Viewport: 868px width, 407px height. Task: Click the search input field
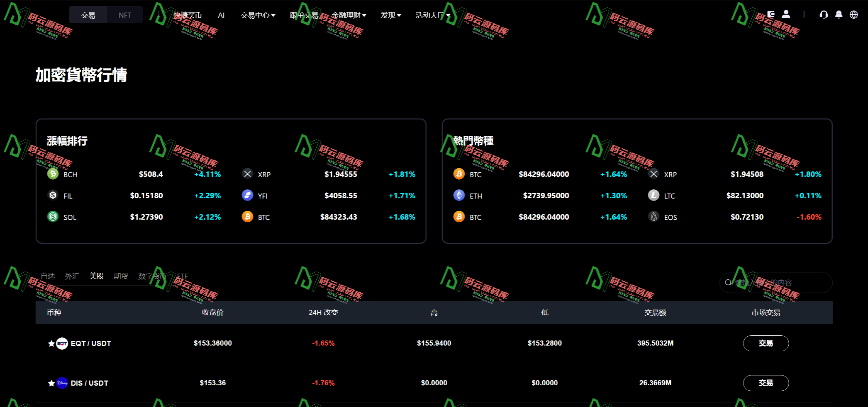tap(775, 282)
